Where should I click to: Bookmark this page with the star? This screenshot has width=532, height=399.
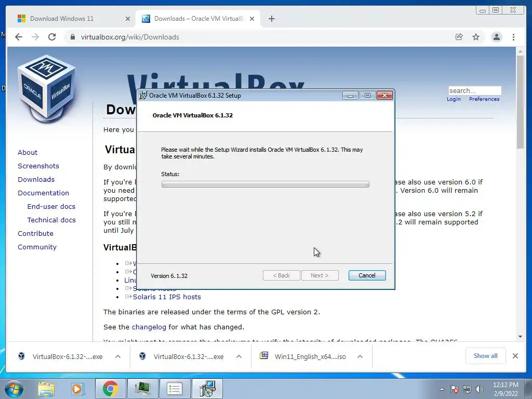click(x=476, y=37)
